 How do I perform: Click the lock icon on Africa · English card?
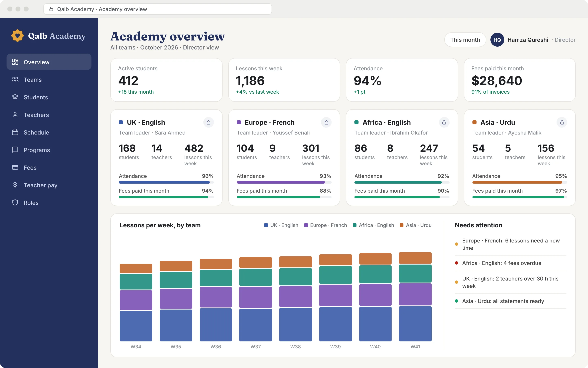(x=444, y=122)
